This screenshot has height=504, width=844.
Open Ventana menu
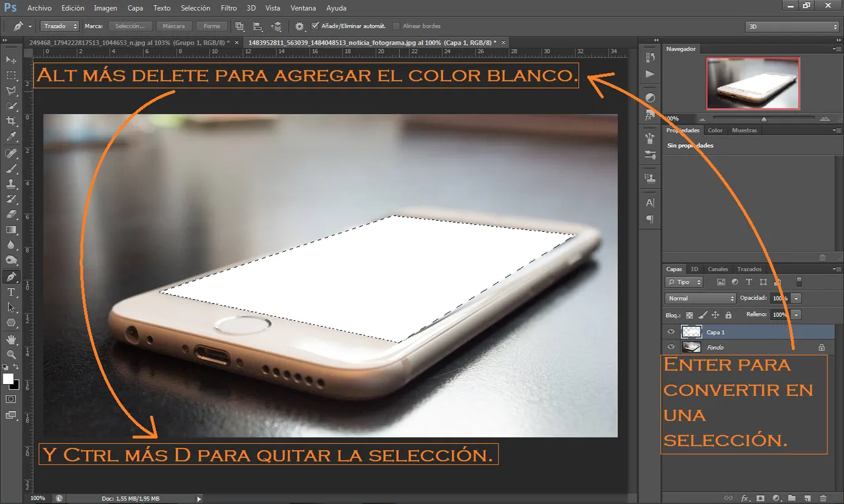(x=303, y=8)
